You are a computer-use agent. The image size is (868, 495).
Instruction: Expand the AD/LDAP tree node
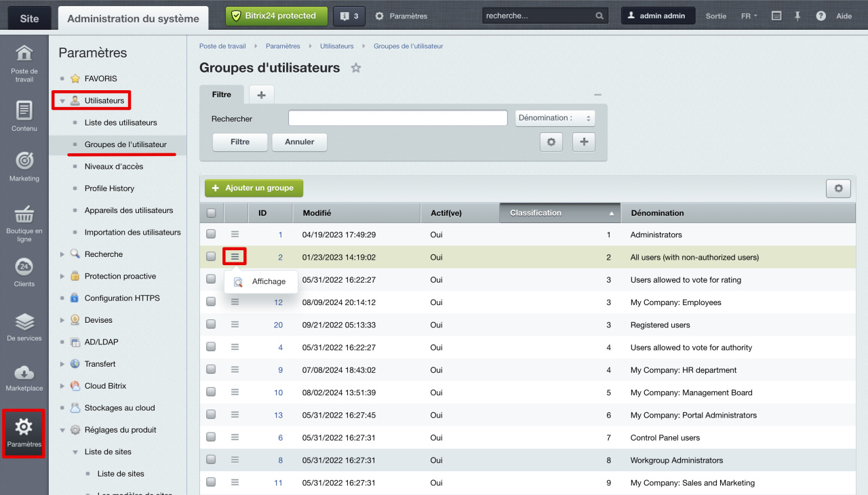62,342
